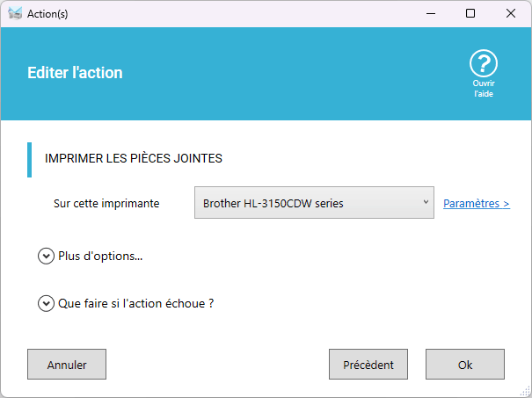Screen dimensions: 532x398
Task: Click the Sur cette imprimante label
Action: tap(106, 204)
